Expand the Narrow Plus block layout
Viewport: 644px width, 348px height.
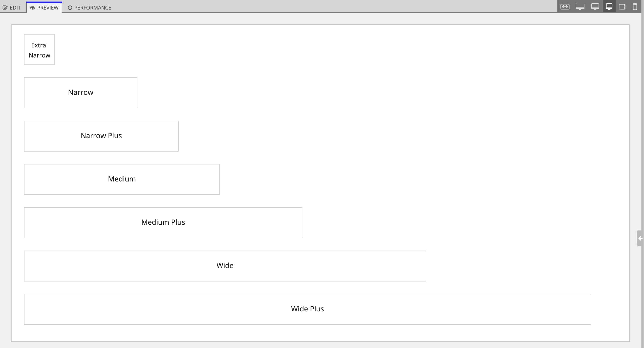coord(101,136)
